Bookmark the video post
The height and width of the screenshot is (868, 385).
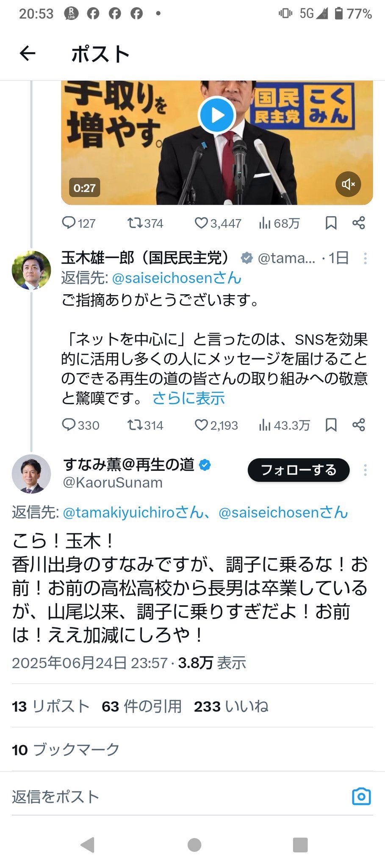point(331,223)
